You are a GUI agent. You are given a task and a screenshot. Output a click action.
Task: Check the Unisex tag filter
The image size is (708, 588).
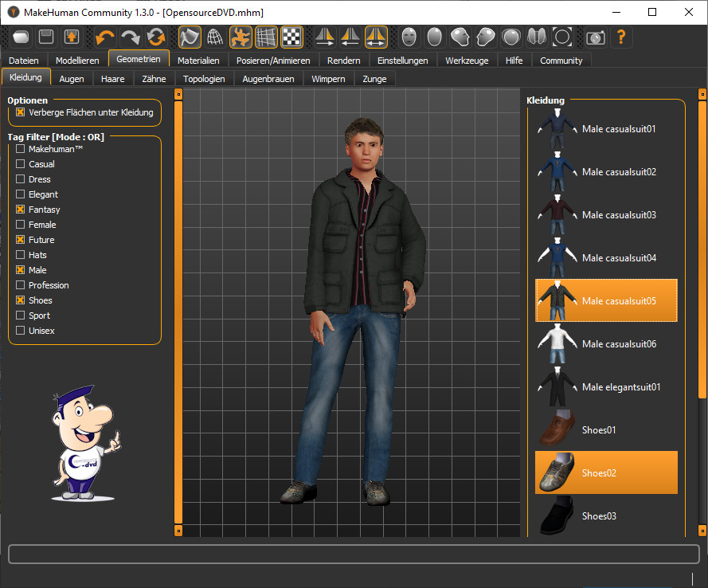[21, 331]
